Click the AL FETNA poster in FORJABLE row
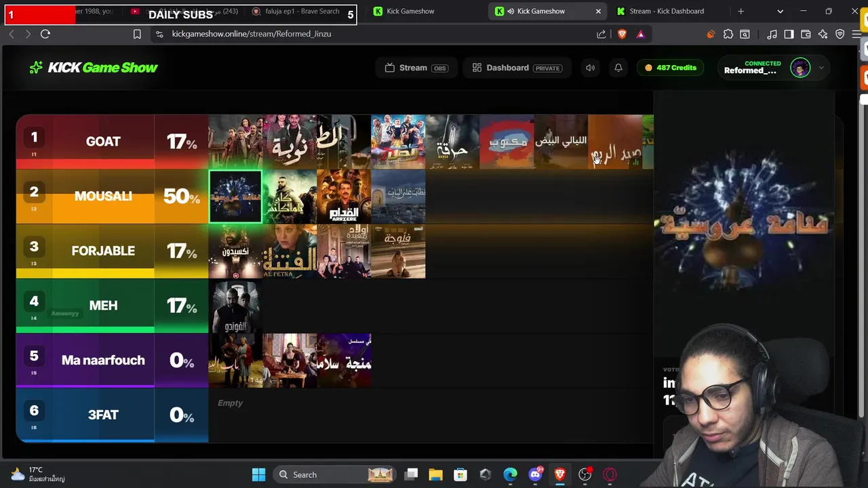This screenshot has width=868, height=488. tap(290, 251)
